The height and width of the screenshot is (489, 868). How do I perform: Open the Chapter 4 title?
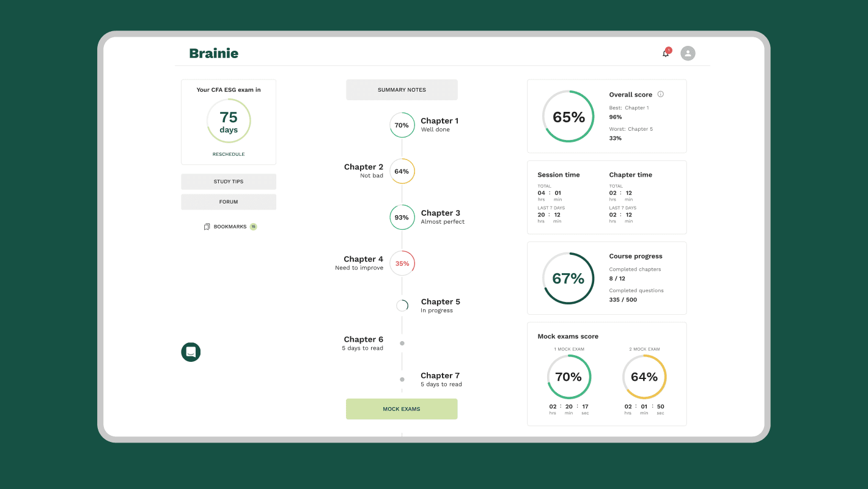(x=364, y=259)
